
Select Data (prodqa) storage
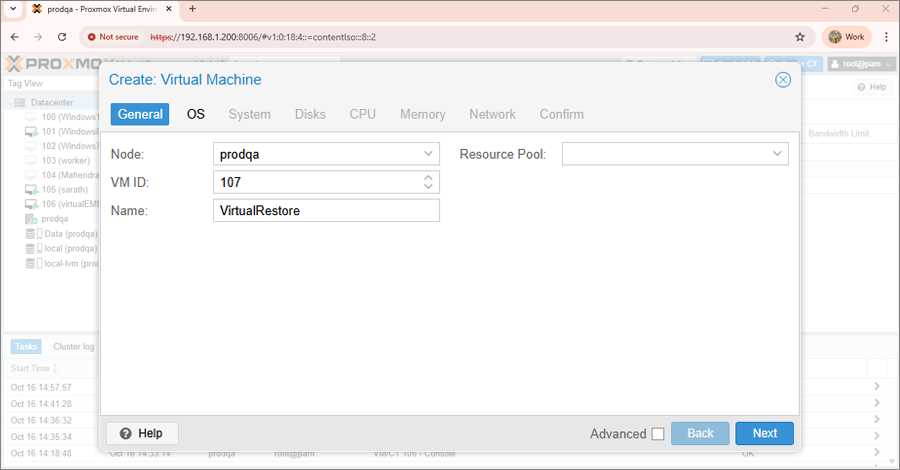point(62,234)
